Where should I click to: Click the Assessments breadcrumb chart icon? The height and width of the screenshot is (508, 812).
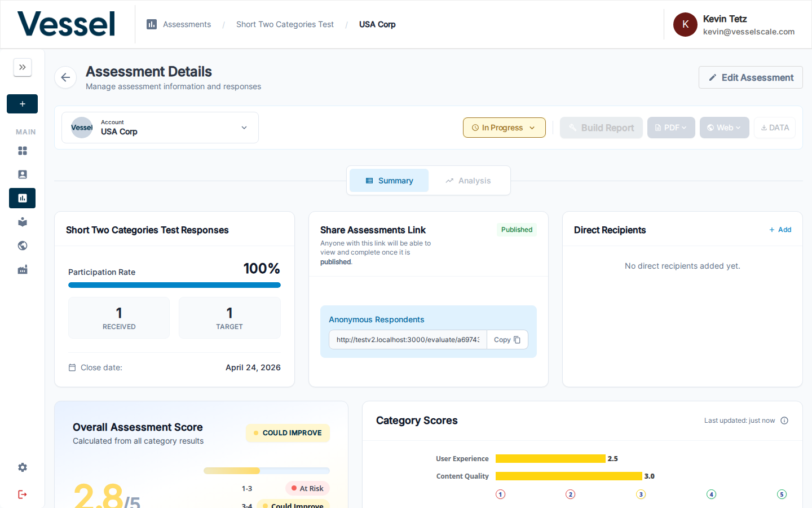[x=152, y=24]
